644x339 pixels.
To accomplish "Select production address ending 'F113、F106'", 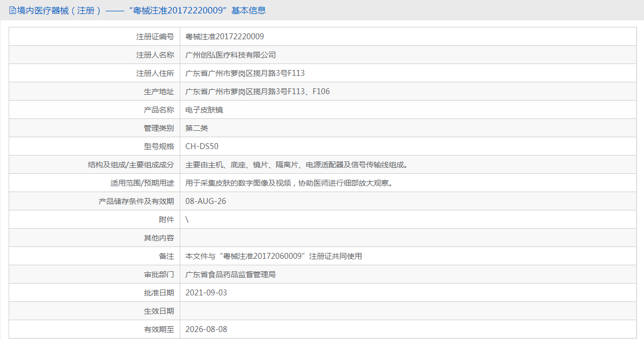I will click(258, 91).
